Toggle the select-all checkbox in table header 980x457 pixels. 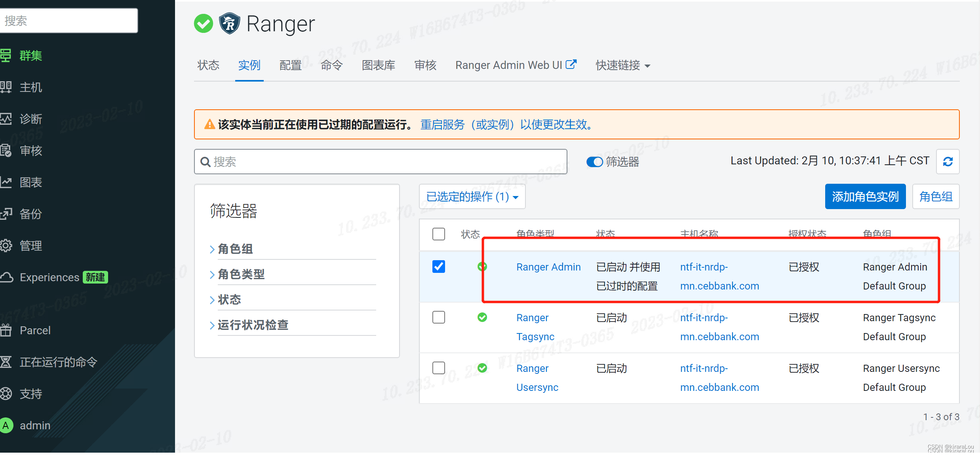click(x=439, y=234)
